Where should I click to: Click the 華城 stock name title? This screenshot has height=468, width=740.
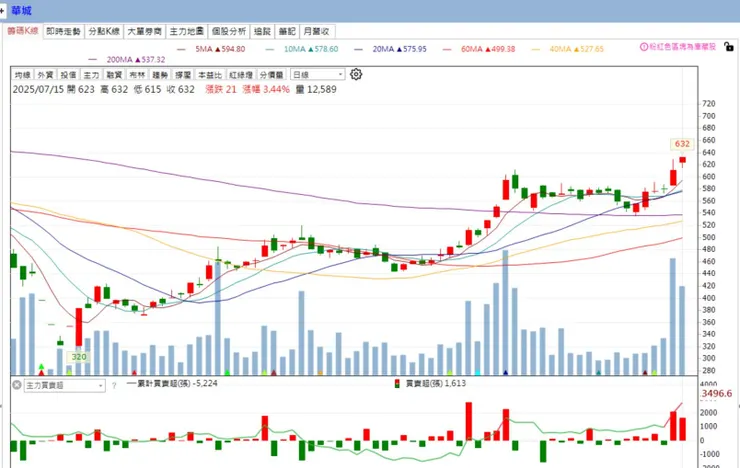[x=21, y=10]
